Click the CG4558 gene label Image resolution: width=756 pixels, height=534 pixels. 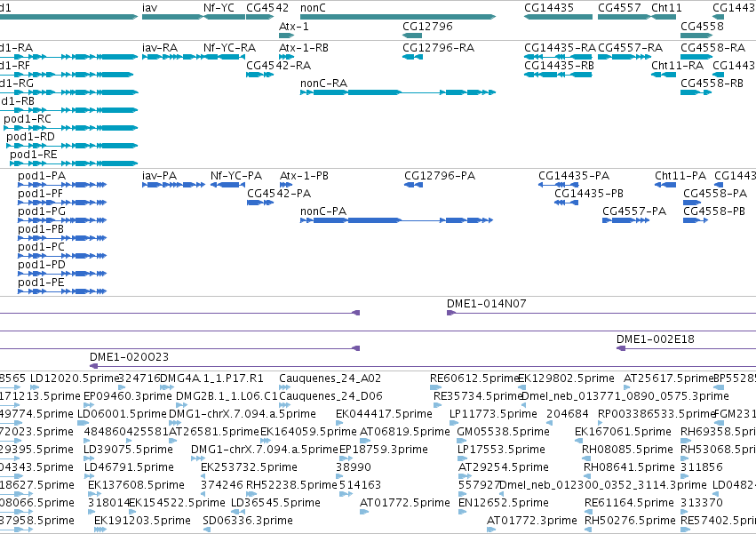[x=702, y=27]
